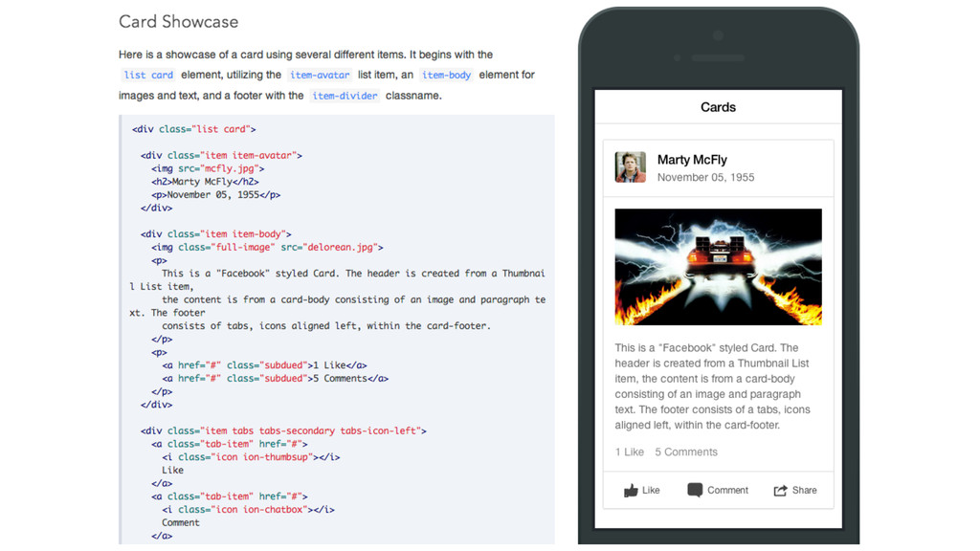Click 'Comment' tab label in footer
The height and width of the screenshot is (551, 980).
(x=727, y=491)
